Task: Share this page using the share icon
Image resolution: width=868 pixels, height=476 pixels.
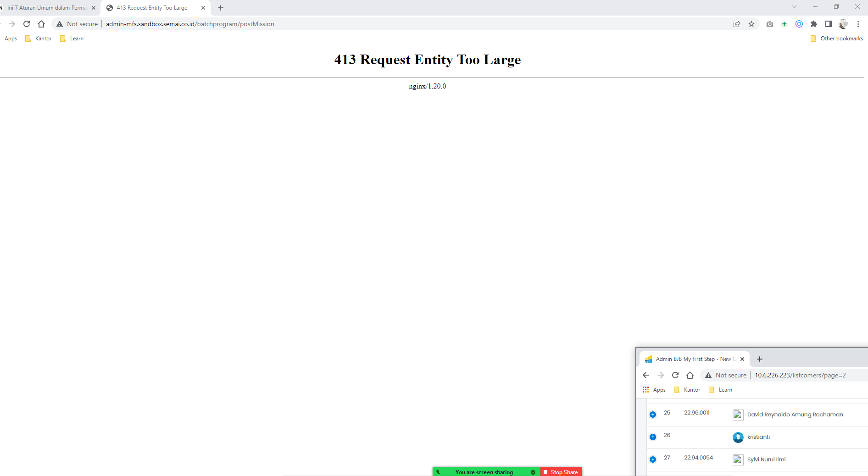Action: [737, 24]
